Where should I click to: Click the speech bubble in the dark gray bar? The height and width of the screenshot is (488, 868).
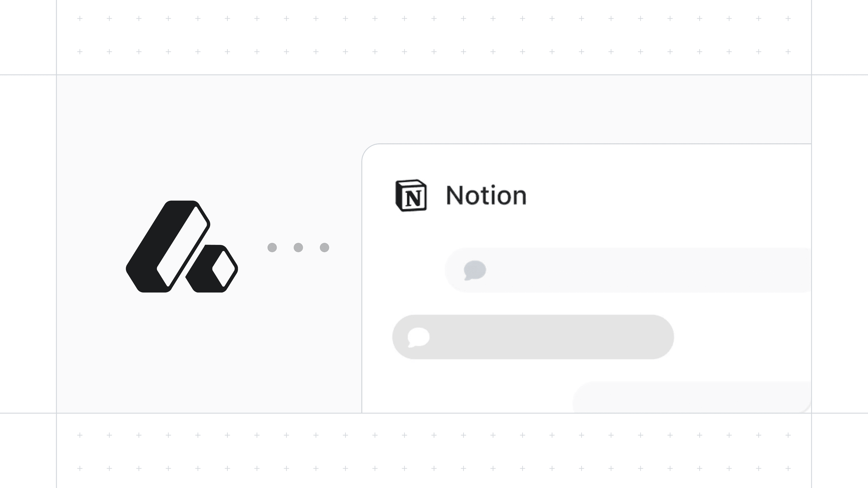pyautogui.click(x=418, y=337)
